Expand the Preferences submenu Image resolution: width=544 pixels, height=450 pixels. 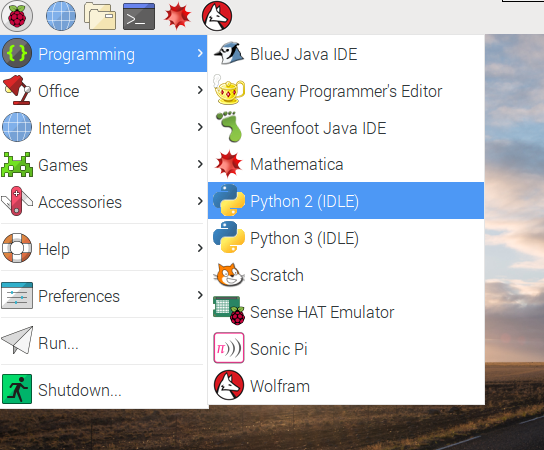(103, 296)
